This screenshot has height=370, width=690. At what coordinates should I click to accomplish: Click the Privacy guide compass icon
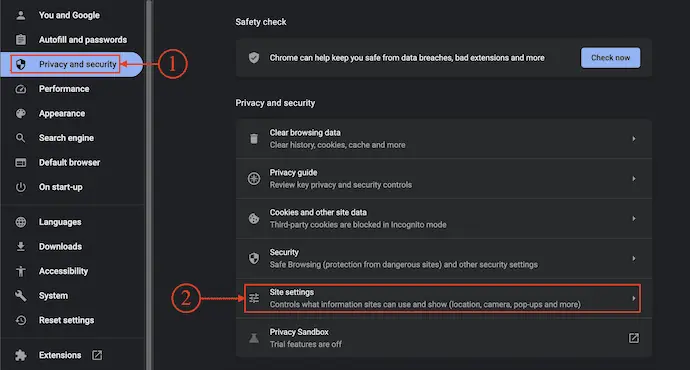[x=254, y=179]
